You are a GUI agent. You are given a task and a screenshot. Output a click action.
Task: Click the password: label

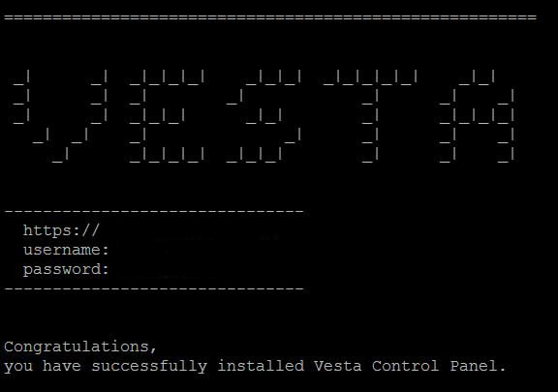(x=66, y=269)
